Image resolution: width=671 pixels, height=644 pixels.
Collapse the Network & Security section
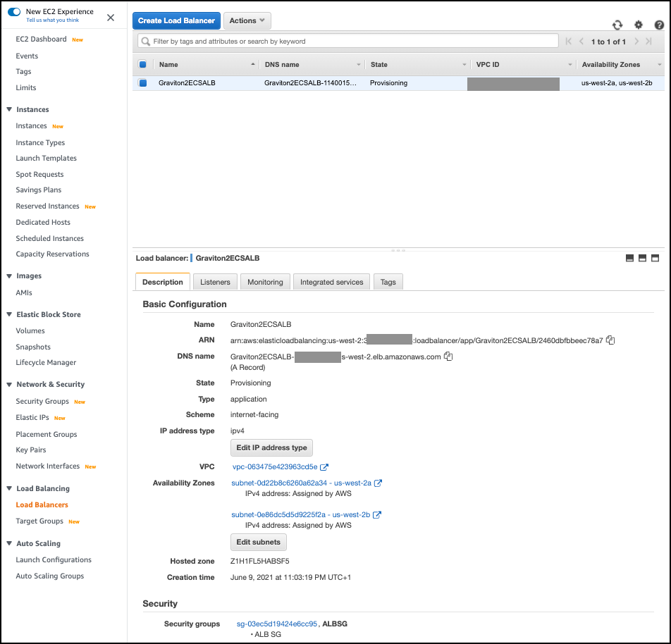pyautogui.click(x=9, y=384)
